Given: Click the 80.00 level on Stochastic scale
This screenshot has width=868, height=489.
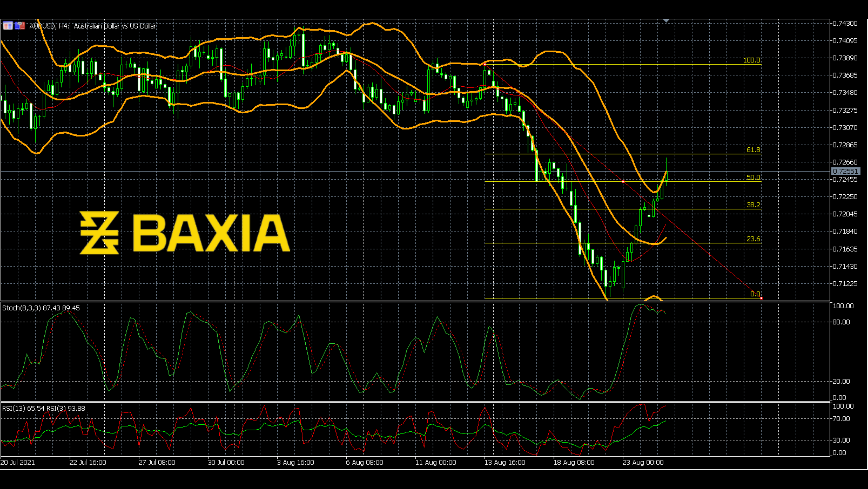Looking at the screenshot, I should [841, 322].
